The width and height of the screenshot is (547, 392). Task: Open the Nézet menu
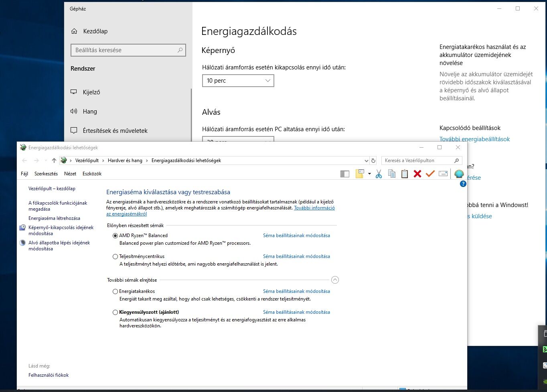pyautogui.click(x=70, y=174)
